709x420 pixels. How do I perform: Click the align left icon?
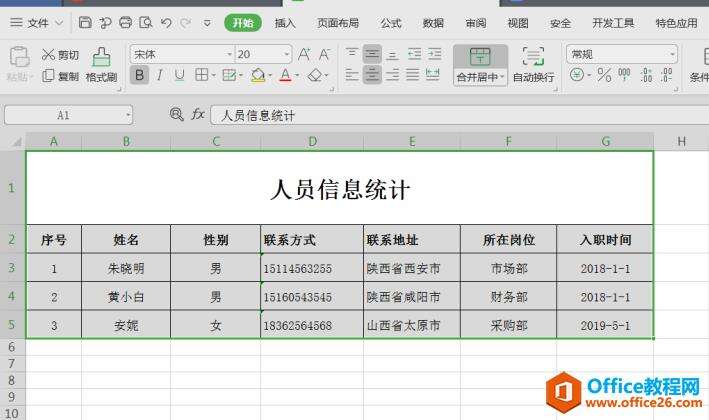[352, 75]
